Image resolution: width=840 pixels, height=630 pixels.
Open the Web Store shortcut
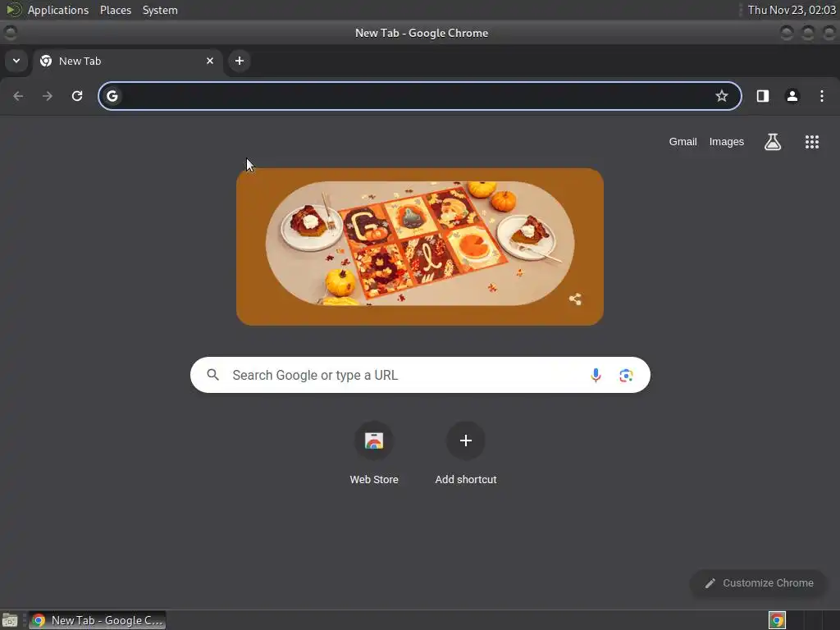tap(374, 454)
